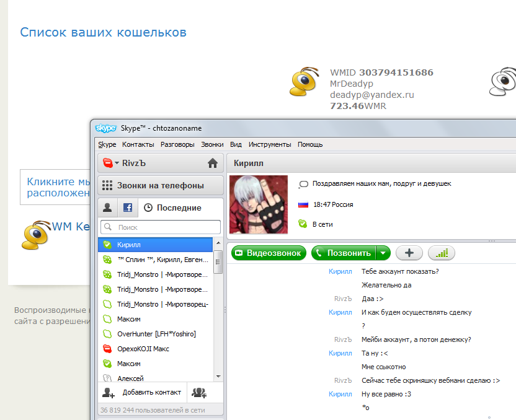This screenshot has width=516, height=420.
Task: Click the create group icon
Action: pyautogui.click(x=199, y=392)
